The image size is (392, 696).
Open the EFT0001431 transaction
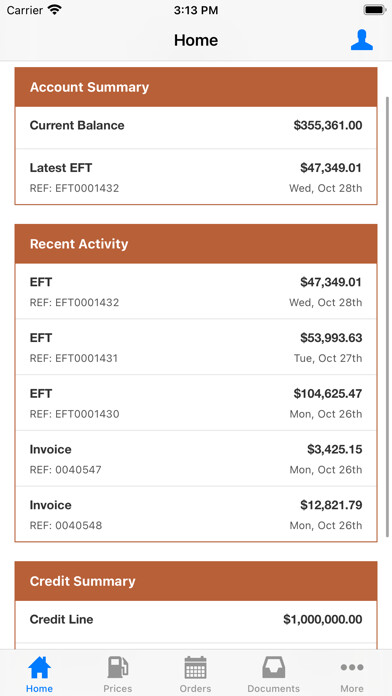tap(196, 347)
